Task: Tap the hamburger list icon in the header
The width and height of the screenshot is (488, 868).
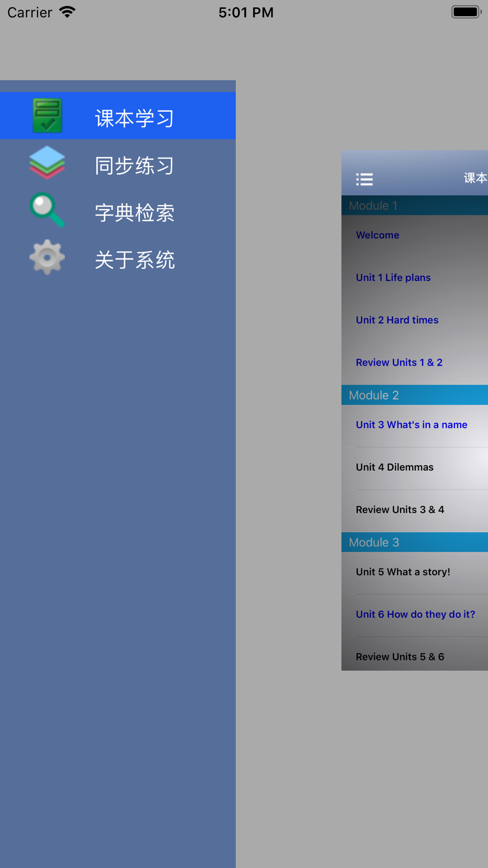Action: pyautogui.click(x=365, y=179)
